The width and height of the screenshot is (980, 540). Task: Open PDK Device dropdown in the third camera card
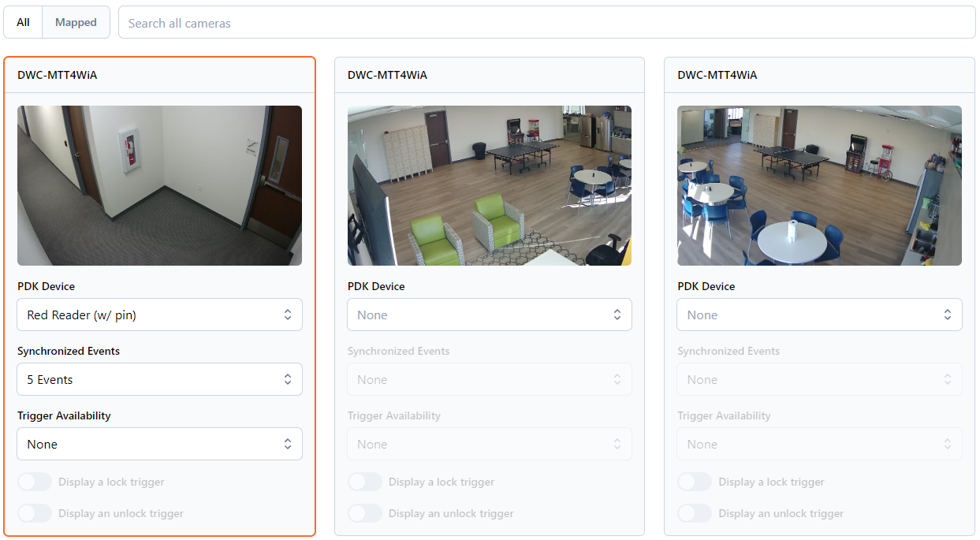tap(819, 315)
